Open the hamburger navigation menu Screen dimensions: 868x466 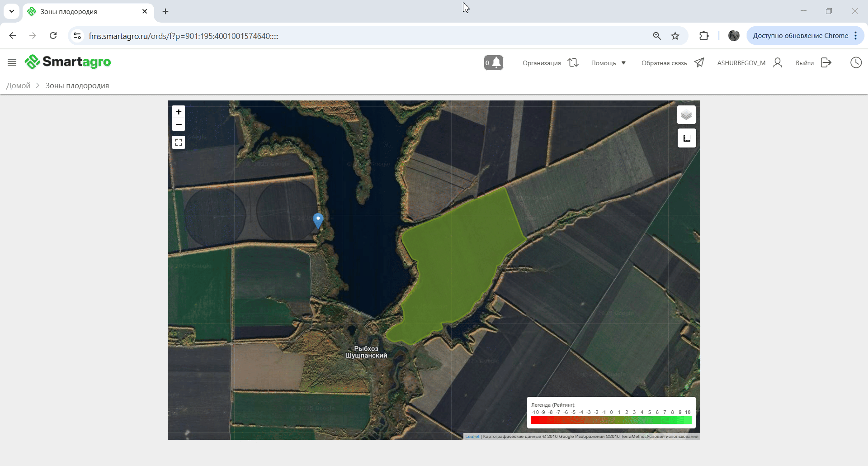[12, 62]
